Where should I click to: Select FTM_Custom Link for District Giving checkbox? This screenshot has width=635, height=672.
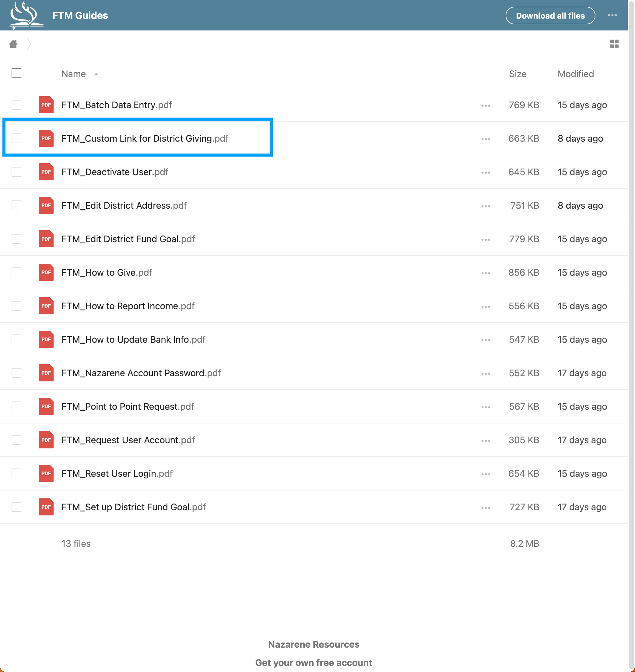(x=16, y=138)
